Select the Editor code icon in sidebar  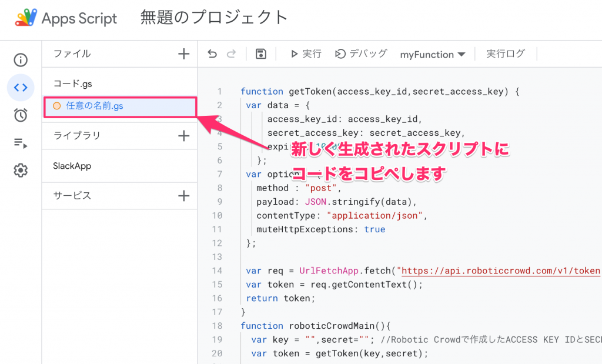tap(21, 88)
